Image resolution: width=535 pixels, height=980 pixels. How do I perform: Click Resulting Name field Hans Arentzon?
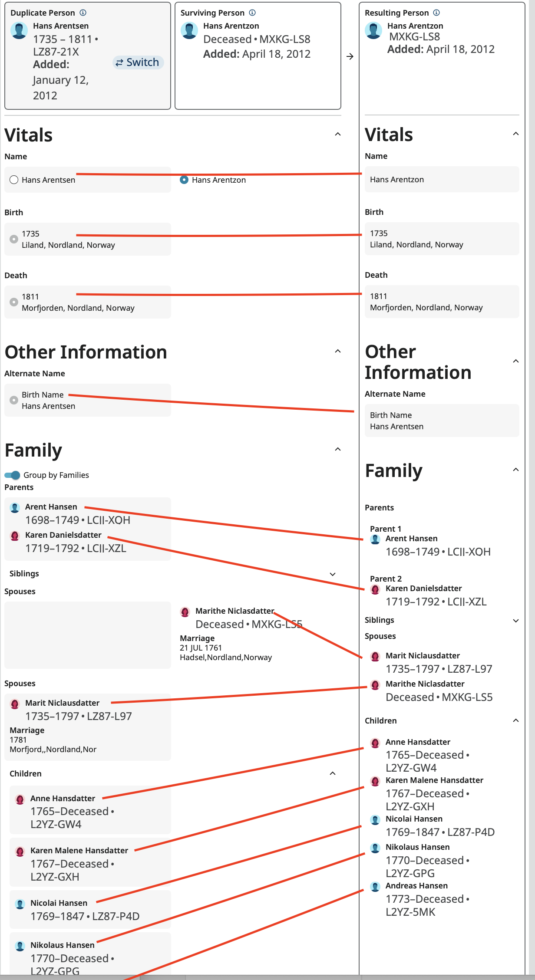[x=442, y=179]
